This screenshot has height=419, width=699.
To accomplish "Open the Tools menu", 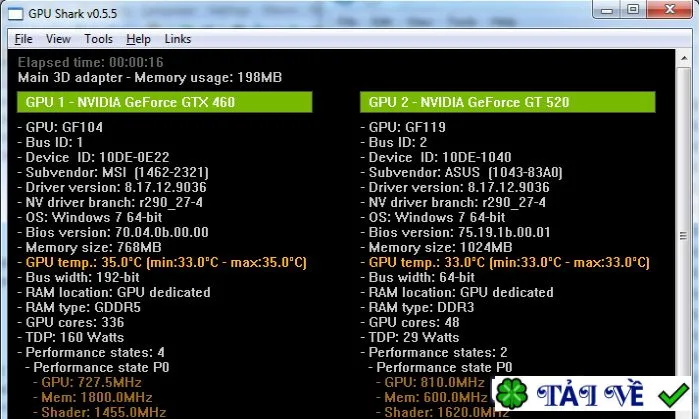I will pyautogui.click(x=99, y=39).
